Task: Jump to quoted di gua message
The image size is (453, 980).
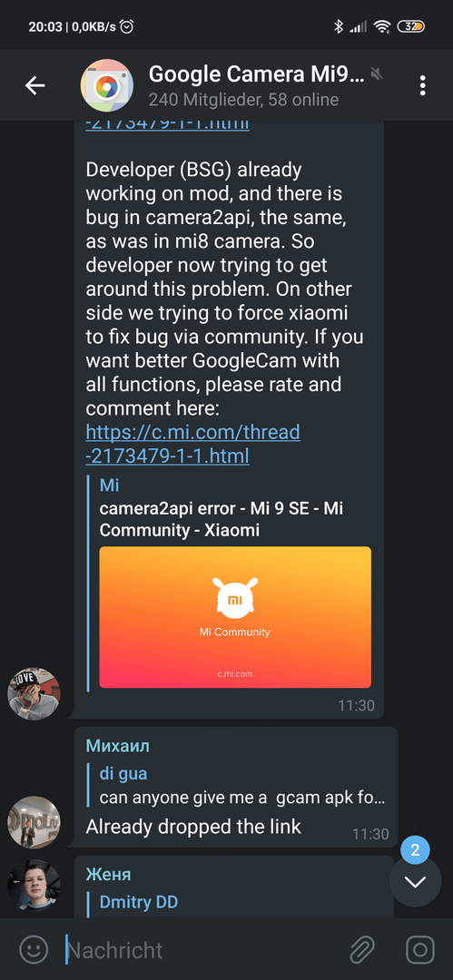Action: (x=241, y=786)
